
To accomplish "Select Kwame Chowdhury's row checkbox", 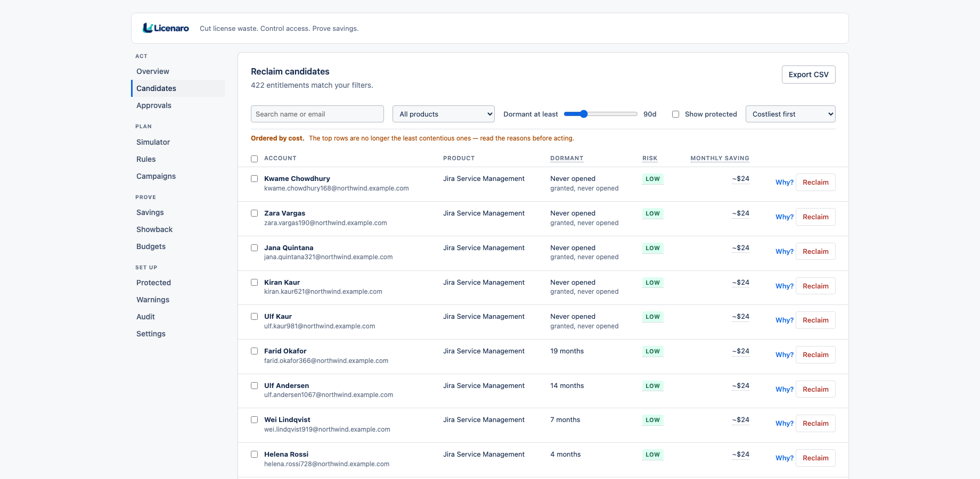I will [x=255, y=179].
